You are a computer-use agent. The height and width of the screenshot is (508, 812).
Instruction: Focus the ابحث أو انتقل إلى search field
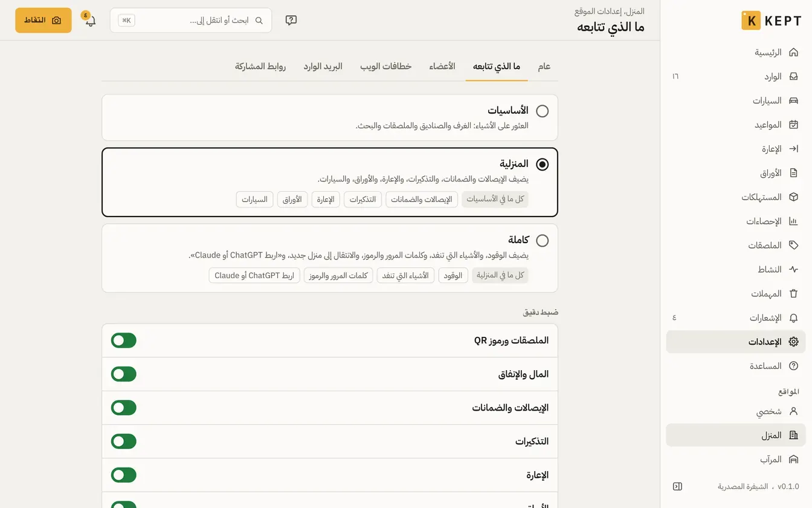[x=191, y=21]
